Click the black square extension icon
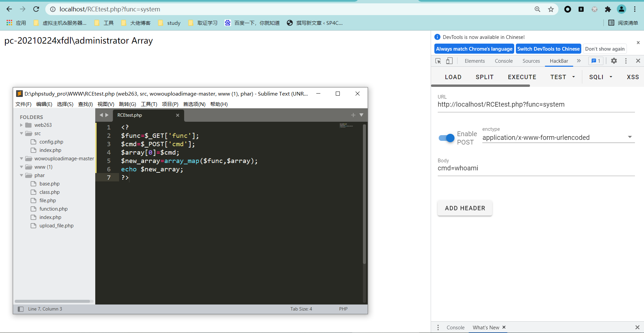The image size is (644, 333). 581,9
